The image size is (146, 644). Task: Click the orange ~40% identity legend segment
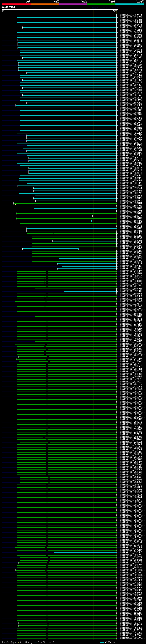(45, 4)
